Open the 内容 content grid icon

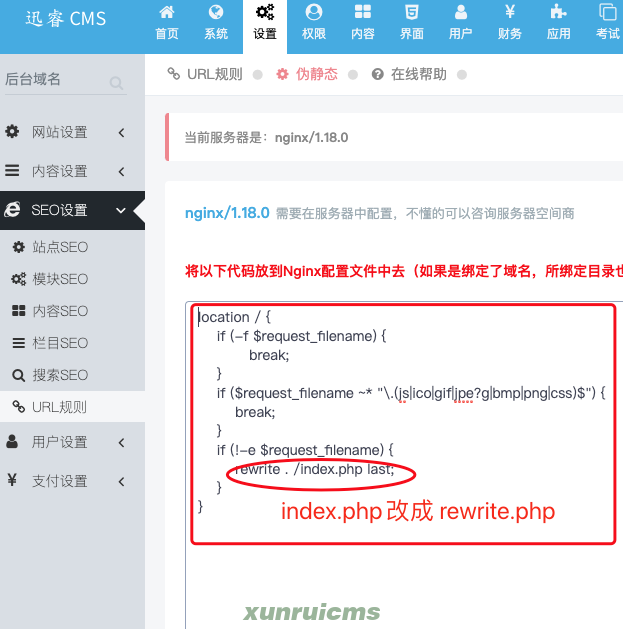pos(363,12)
